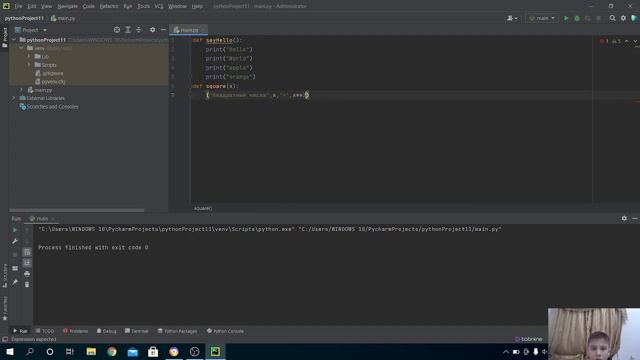Open the Terminal tool window

click(x=137, y=331)
